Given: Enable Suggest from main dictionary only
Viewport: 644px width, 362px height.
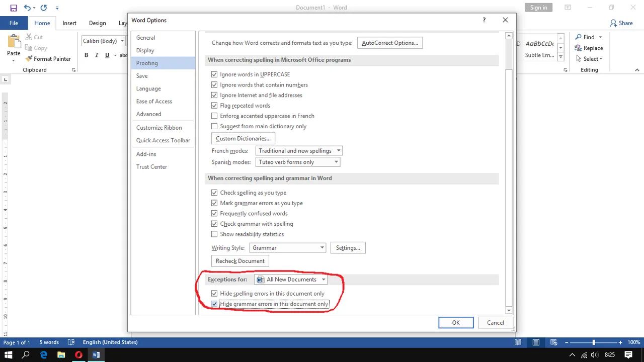Looking at the screenshot, I should 214,126.
